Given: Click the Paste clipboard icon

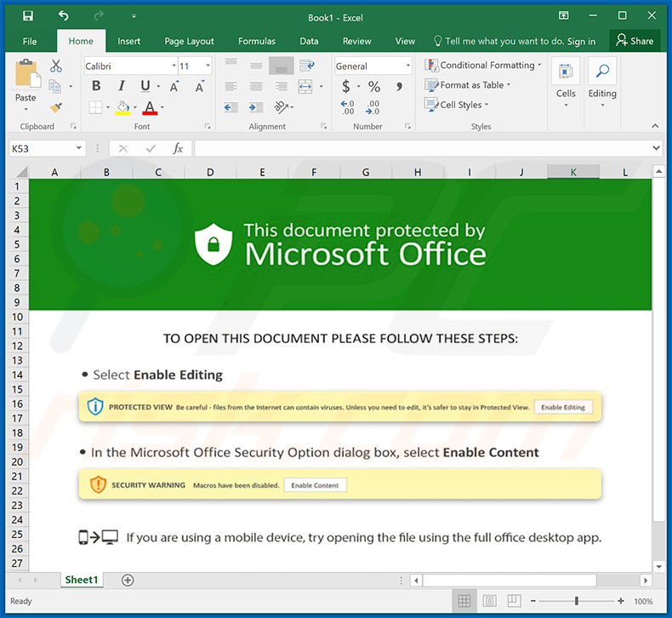Looking at the screenshot, I should coord(28,74).
